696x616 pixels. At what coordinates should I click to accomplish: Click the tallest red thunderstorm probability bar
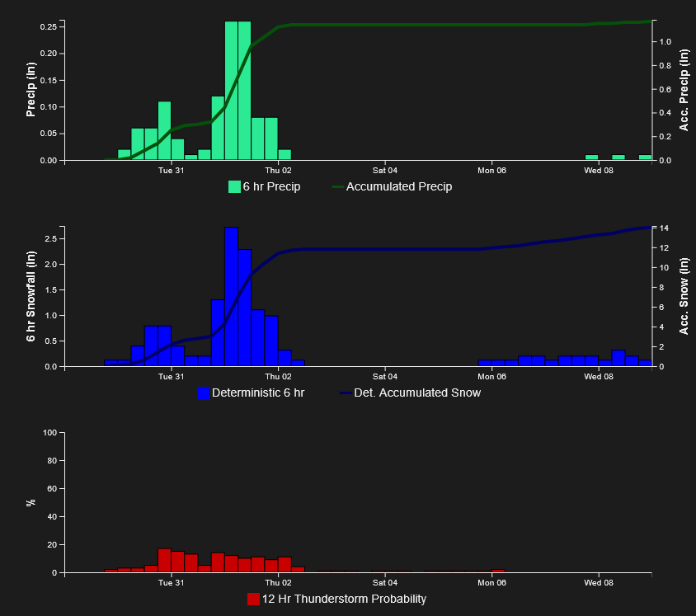click(x=165, y=561)
